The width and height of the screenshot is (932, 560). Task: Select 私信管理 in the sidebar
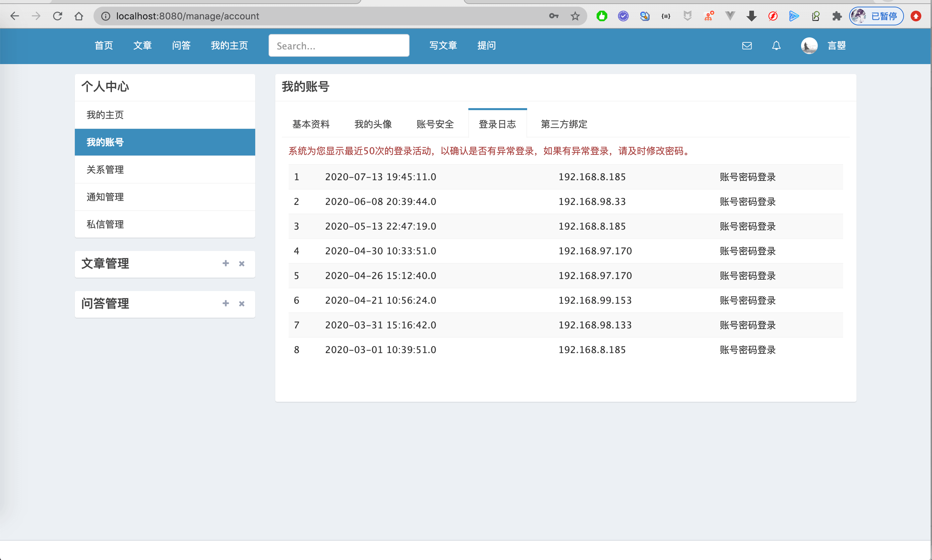pyautogui.click(x=105, y=224)
